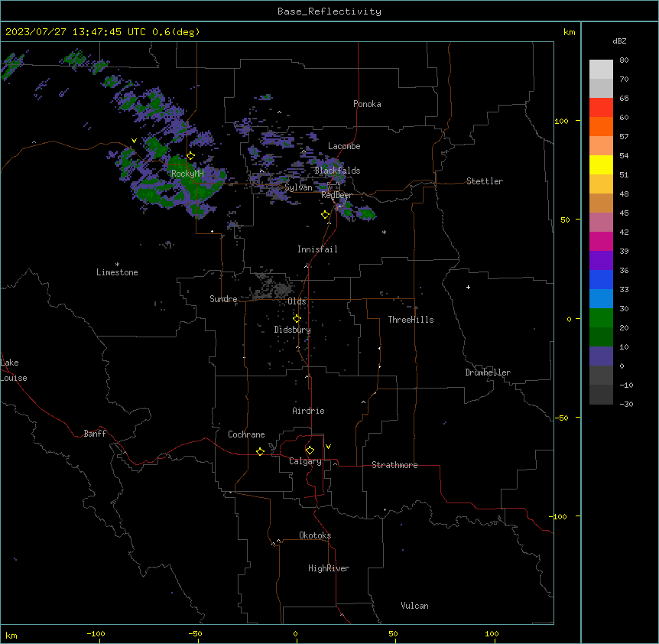Click the Limestone label

coord(117,272)
